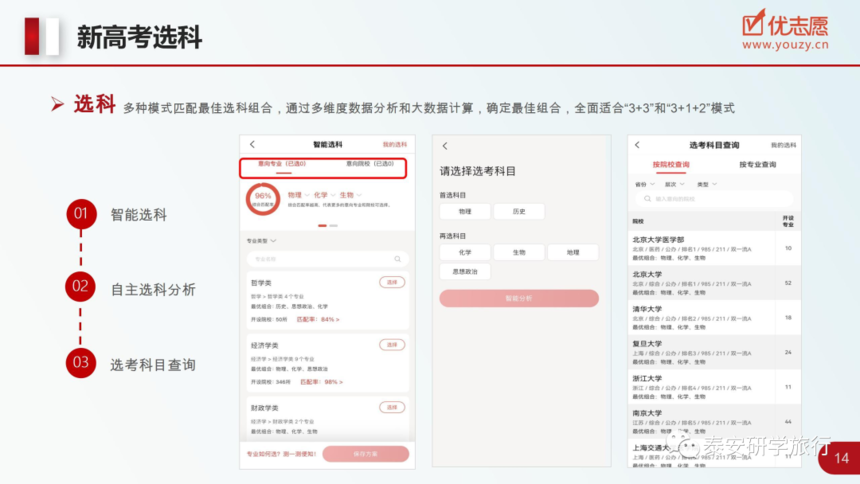860x484 pixels.
Task: Click the 03 选考科目查询 step circle
Action: (x=81, y=363)
